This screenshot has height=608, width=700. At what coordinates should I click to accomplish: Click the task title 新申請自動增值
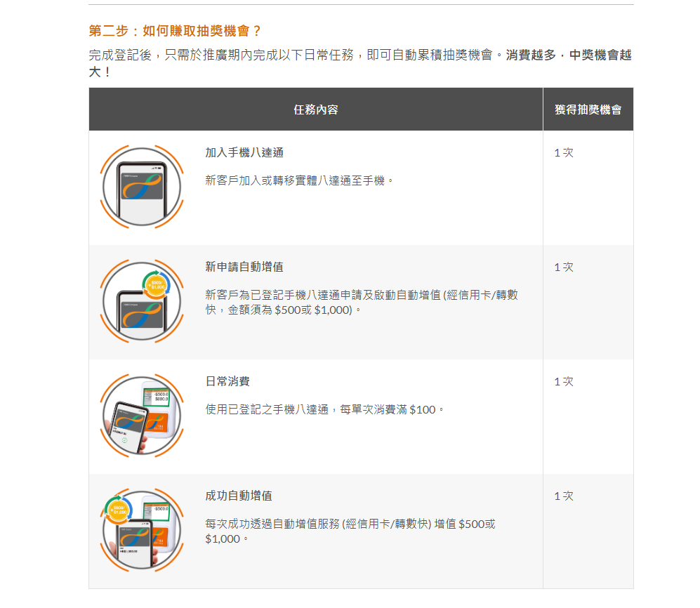click(244, 267)
